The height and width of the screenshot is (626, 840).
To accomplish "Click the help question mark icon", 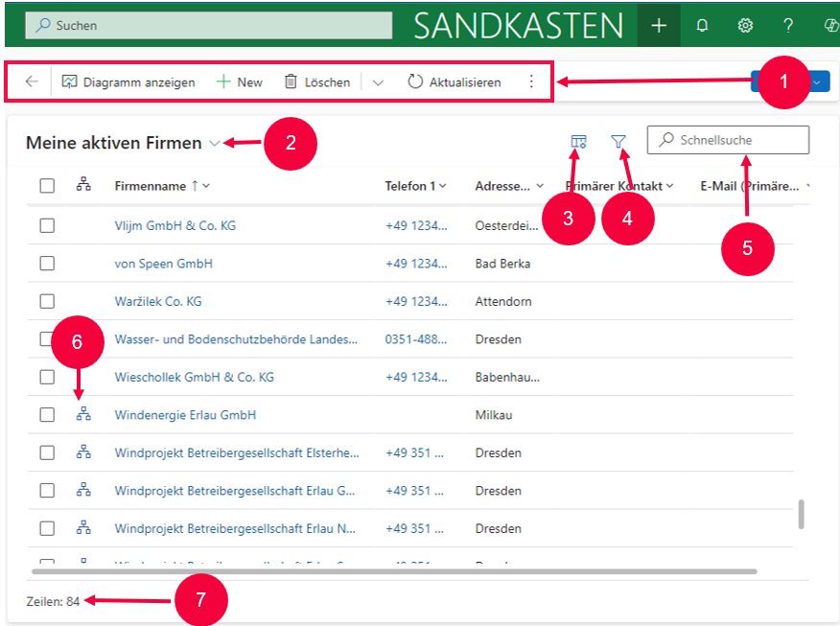I will 788,26.
